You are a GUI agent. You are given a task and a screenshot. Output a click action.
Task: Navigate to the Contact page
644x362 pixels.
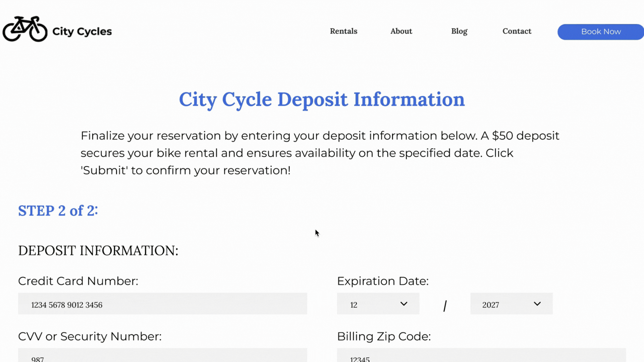pyautogui.click(x=517, y=31)
